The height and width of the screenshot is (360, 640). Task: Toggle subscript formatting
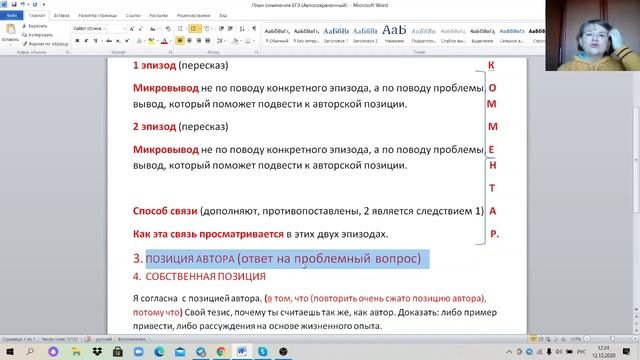tap(118, 41)
